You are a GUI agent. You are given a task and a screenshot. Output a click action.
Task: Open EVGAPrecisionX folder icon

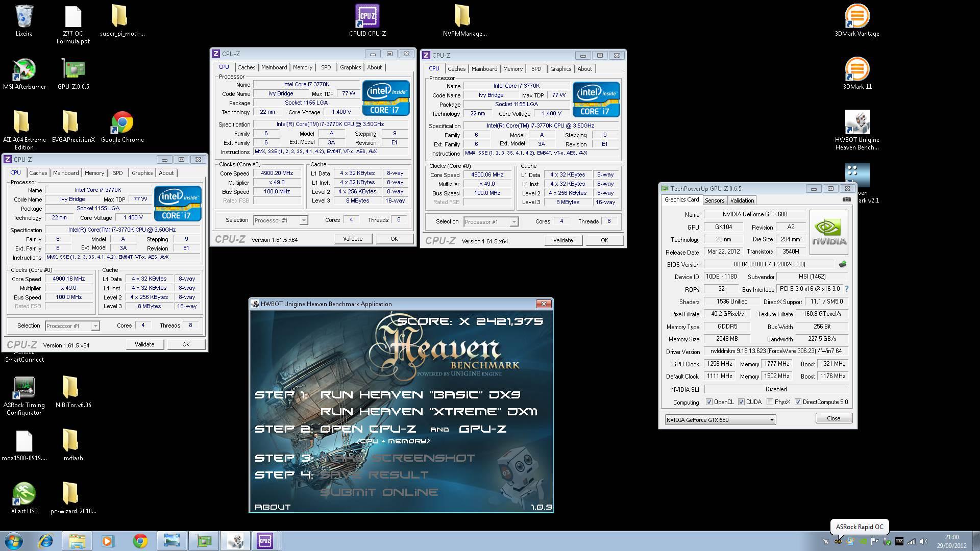(x=73, y=127)
